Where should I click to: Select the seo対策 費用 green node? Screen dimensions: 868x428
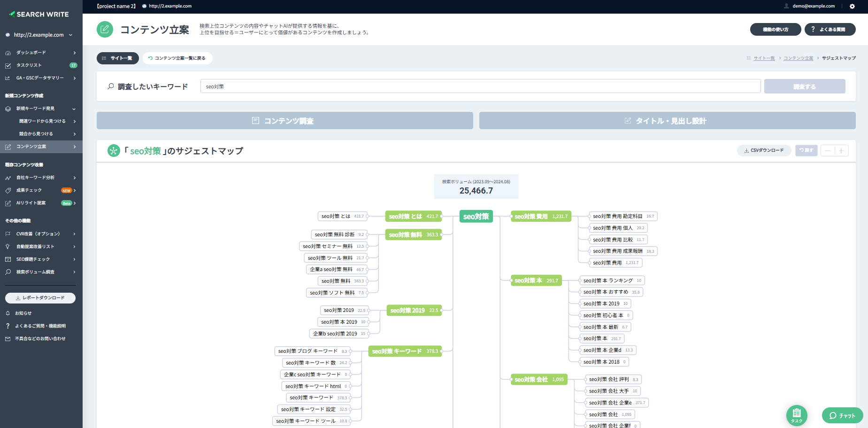[x=541, y=216]
